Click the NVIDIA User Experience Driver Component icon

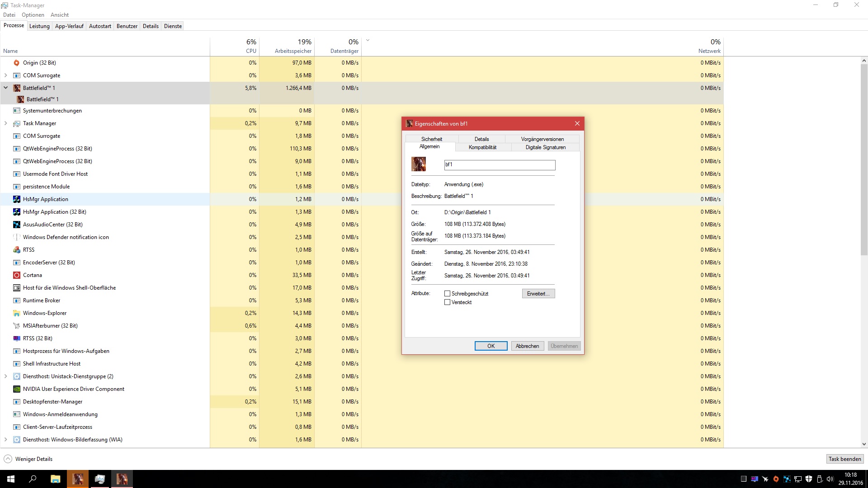pos(17,389)
